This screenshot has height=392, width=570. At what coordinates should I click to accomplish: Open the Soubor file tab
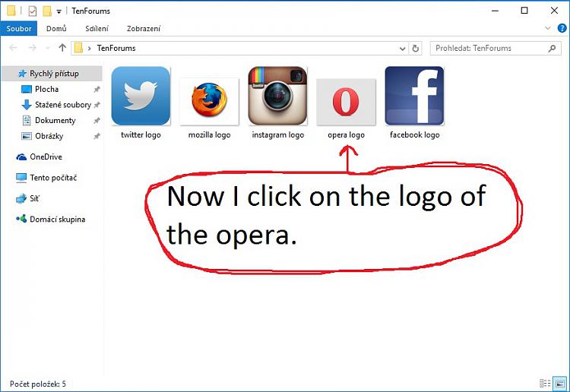pos(18,28)
